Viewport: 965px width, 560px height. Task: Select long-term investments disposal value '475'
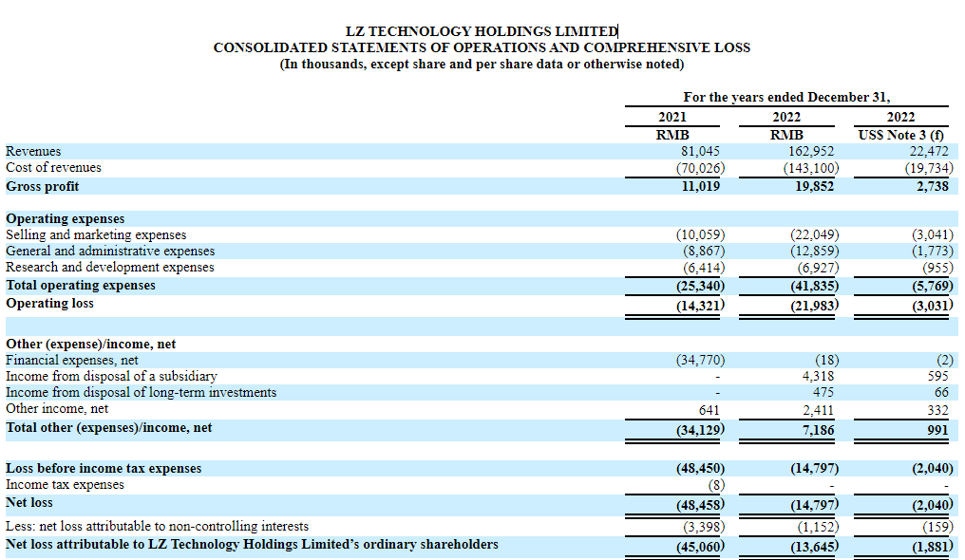pyautogui.click(x=823, y=392)
